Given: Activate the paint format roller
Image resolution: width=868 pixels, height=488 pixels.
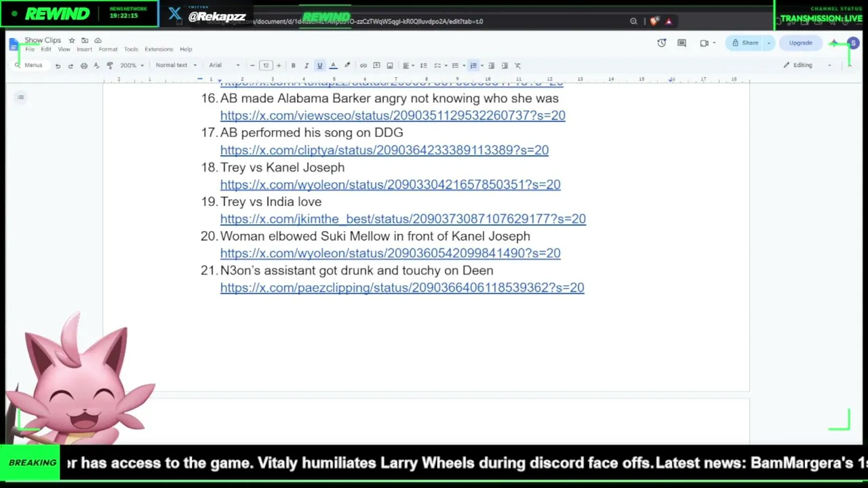Looking at the screenshot, I should tap(110, 66).
